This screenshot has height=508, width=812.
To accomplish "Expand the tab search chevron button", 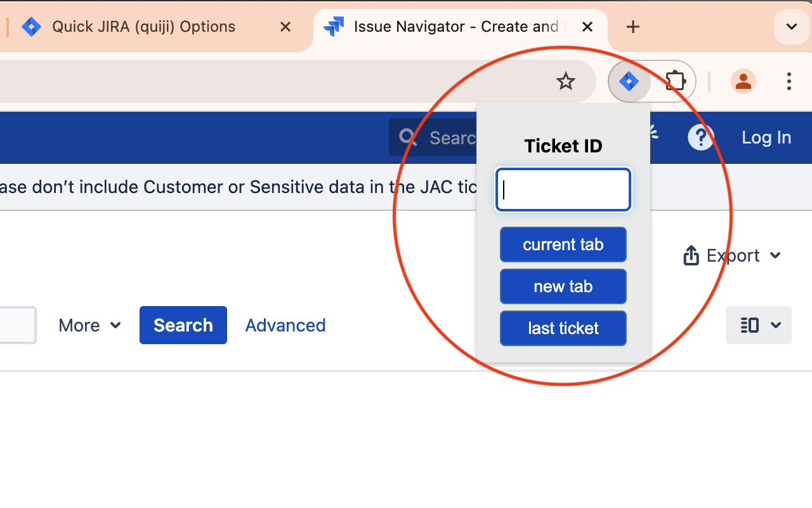I will click(792, 27).
